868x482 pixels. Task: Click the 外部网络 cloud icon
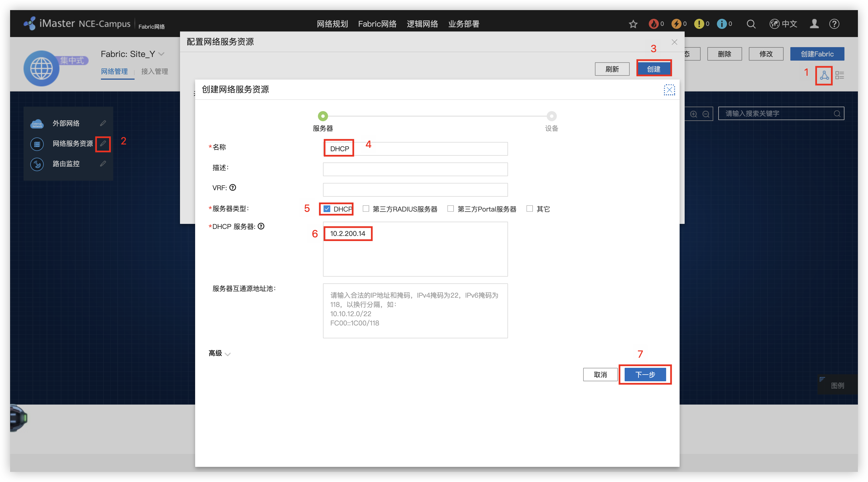click(37, 123)
